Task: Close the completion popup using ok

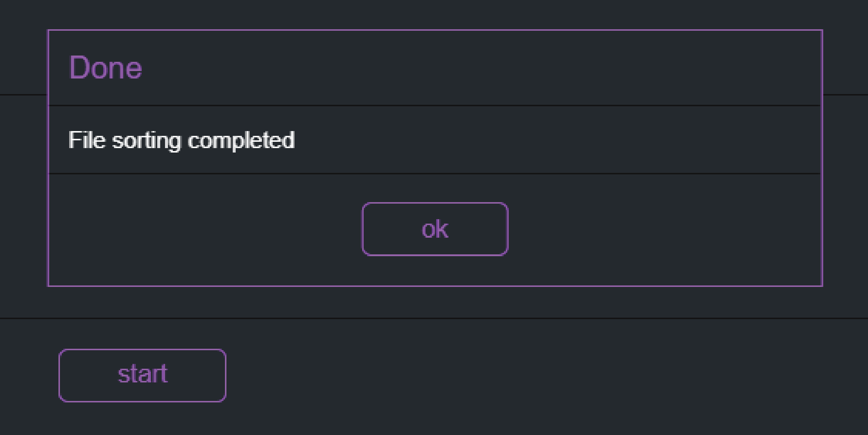Action: click(x=435, y=229)
